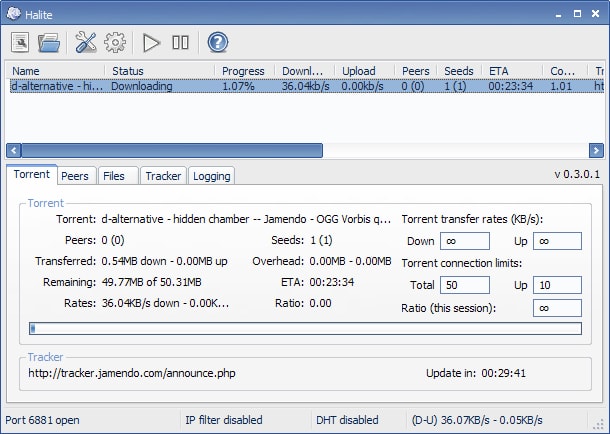This screenshot has height=434, width=610.
Task: Resume all torrents with play icon
Action: [152, 42]
